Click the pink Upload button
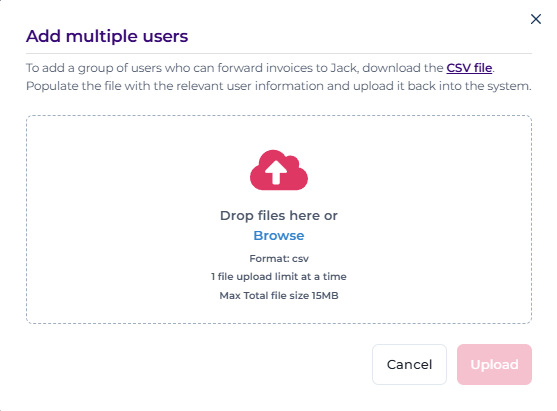Viewport: 557px width, 411px height. (x=494, y=364)
